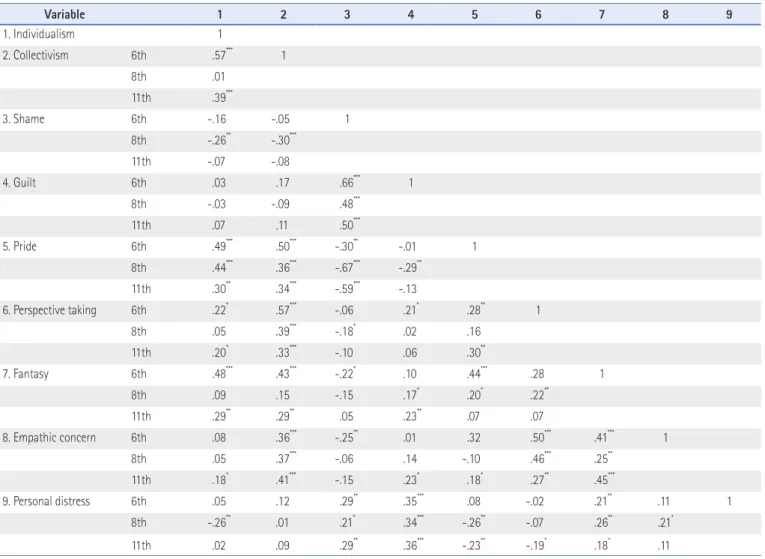765x559 pixels.
Task: Select the '2. Collectivism' row label
Action: pos(35,55)
